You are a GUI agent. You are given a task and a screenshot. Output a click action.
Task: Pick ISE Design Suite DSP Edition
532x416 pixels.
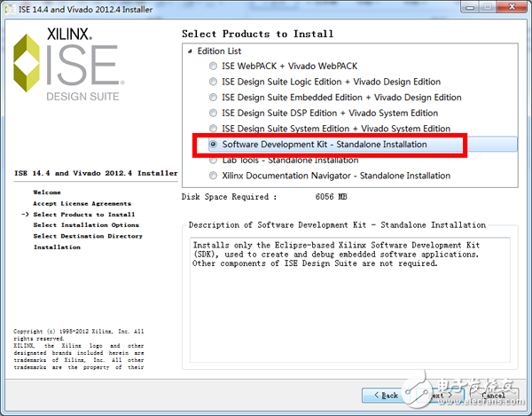click(x=213, y=113)
